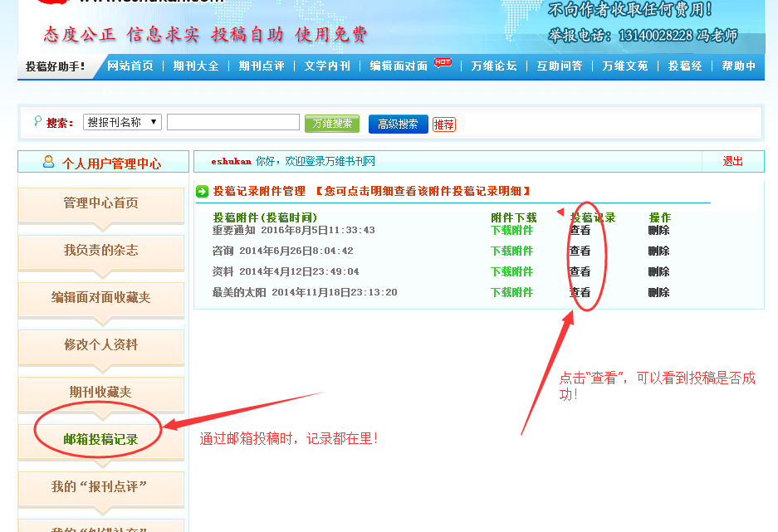Open 网站首页 in the navigation bar
Viewport: 778px width, 532px height.
click(130, 66)
